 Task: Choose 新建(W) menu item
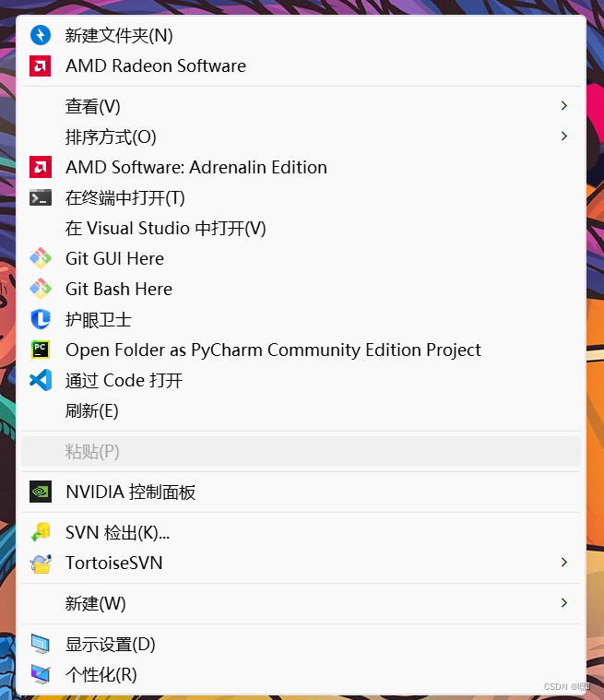pos(301,603)
